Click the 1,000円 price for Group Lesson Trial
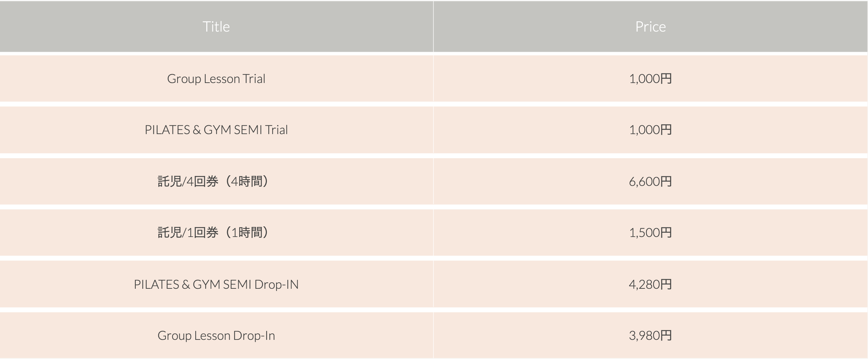 tap(650, 78)
